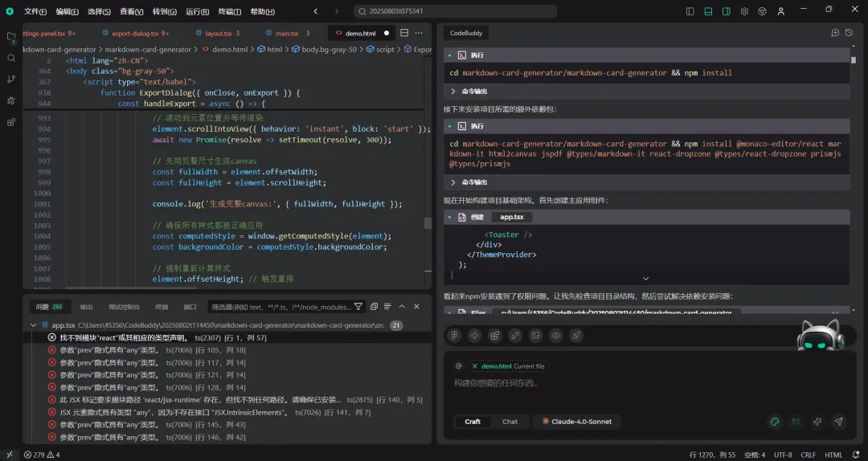Viewport: 868px width, 461px height.
Task: Open the Explorer view in the activity bar
Action: click(11, 37)
